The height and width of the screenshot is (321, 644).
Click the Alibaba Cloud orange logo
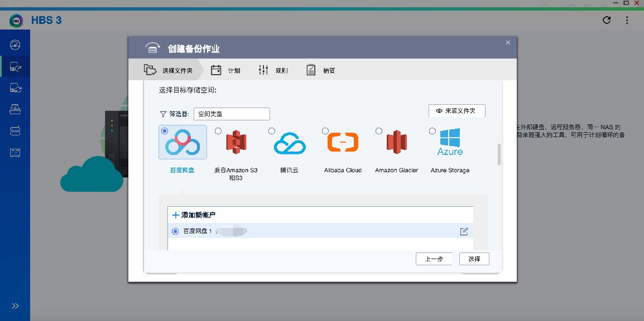click(343, 142)
